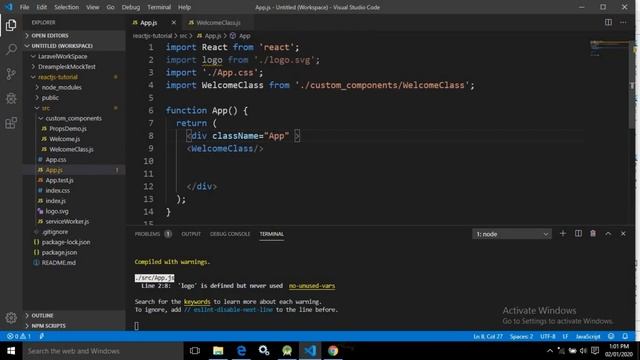The image size is (640, 360).
Task: Open the feedback smiley in status bar
Action: pos(611,336)
